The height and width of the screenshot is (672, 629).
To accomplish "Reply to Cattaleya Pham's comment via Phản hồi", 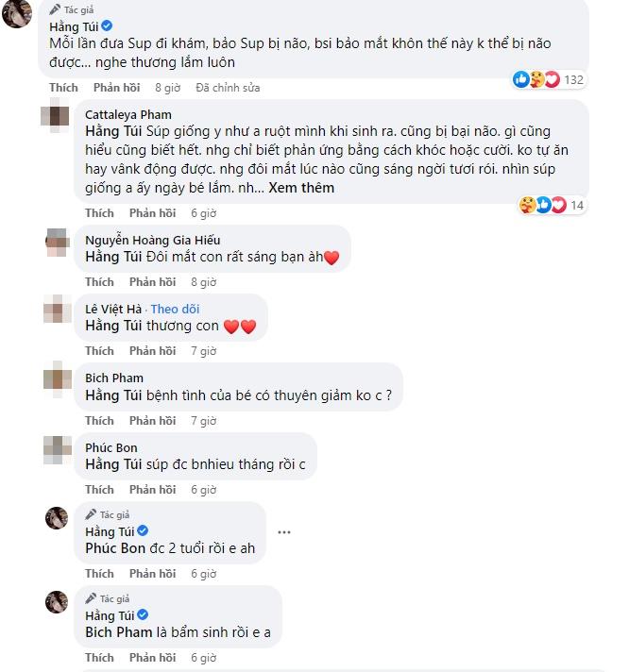I will tap(152, 213).
